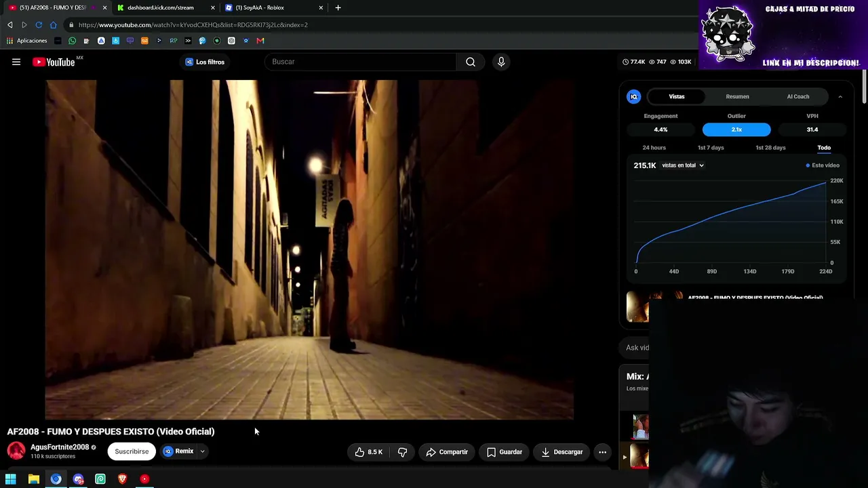Go forward with the browser forward arrow
Viewport: 868px width, 488px height.
tap(24, 25)
